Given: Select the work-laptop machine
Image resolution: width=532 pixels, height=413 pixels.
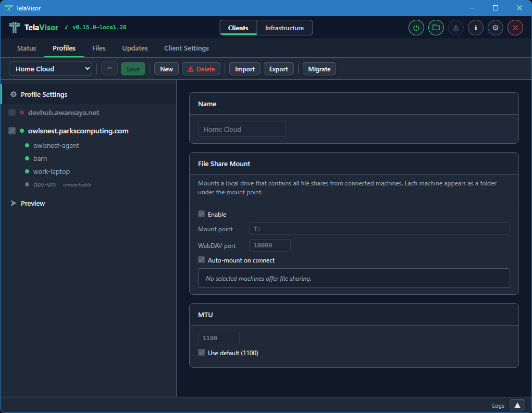Looking at the screenshot, I should (x=52, y=171).
